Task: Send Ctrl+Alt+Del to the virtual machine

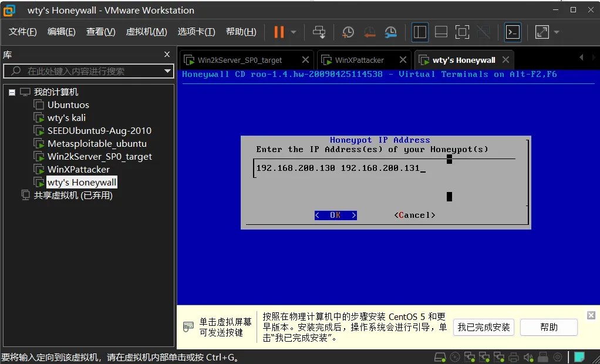Action: [x=319, y=32]
